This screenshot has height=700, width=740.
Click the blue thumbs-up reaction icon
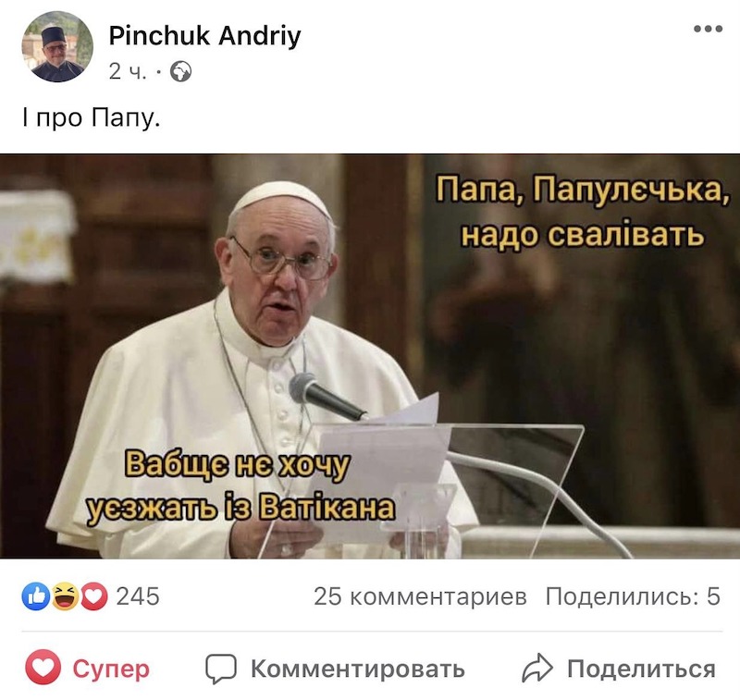tap(36, 596)
